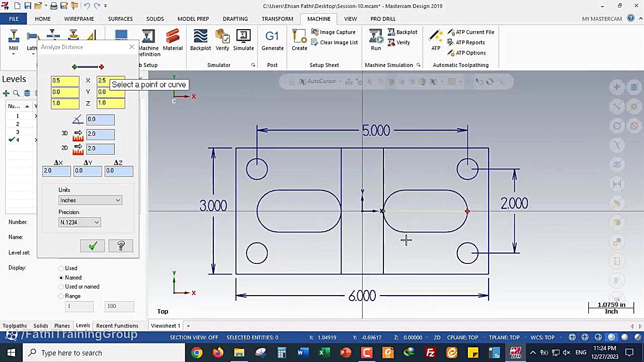
Task: Expand Machine Simulation group dialog launcher
Action: pyautogui.click(x=418, y=65)
